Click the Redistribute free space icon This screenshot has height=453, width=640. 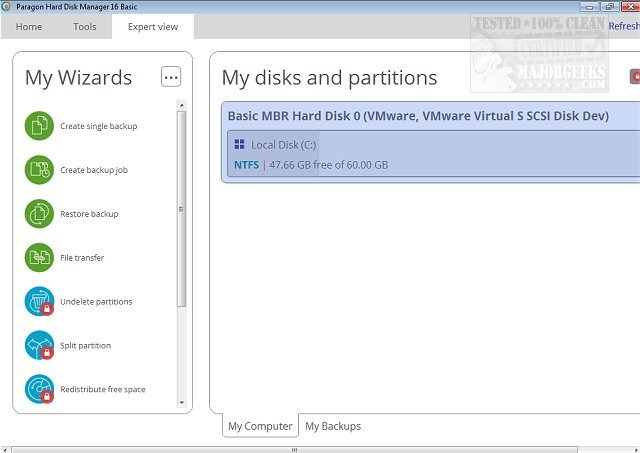coord(39,389)
